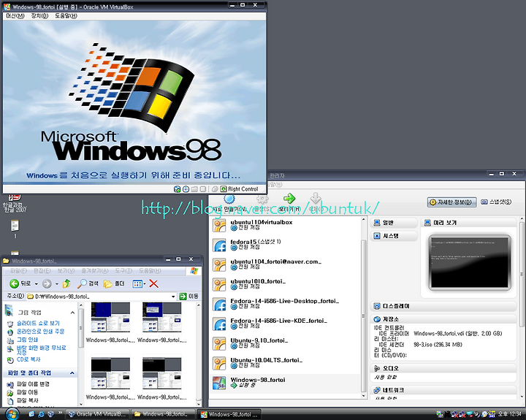Click the VM preview thumbnail in Manager

[470, 263]
